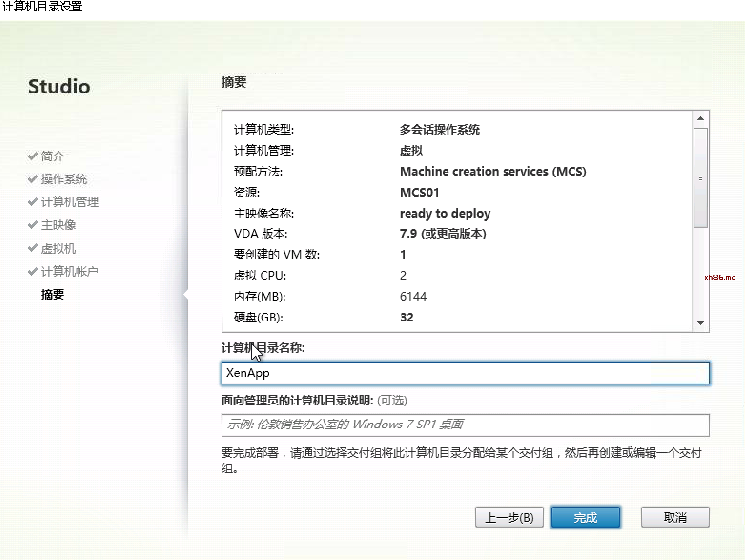Go to the 简介 wizard step
The width and height of the screenshot is (745, 560).
tap(52, 156)
